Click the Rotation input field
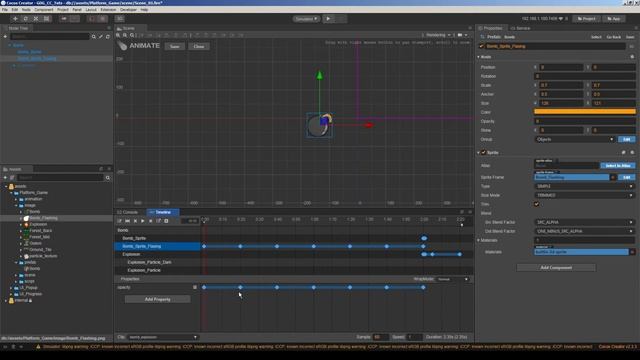 584,76
